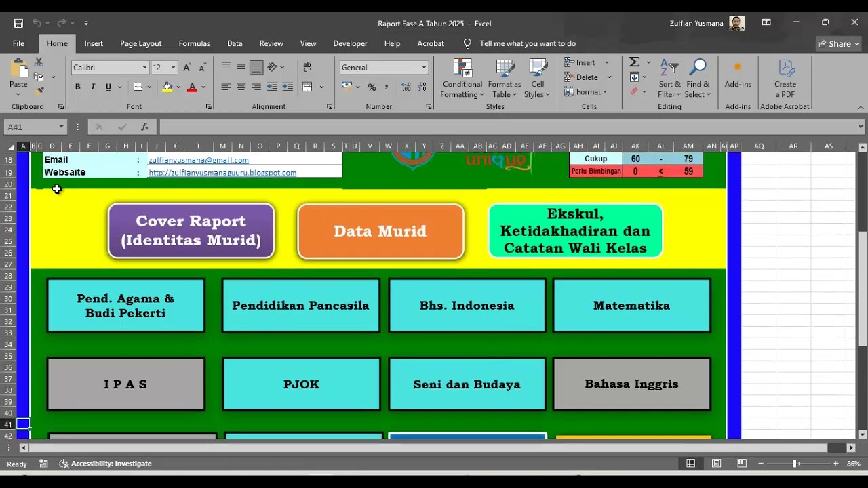Switch to Page Layout view icon
The width and height of the screenshot is (868, 488).
[716, 464]
